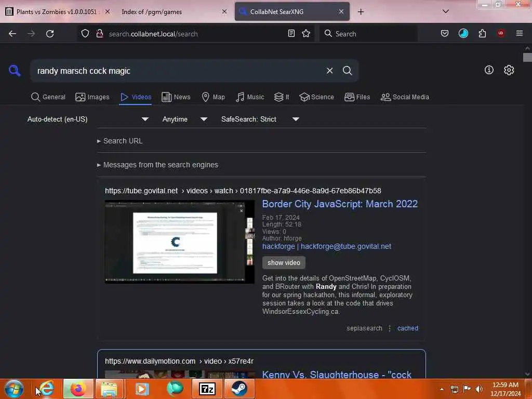Image resolution: width=532 pixels, height=399 pixels.
Task: Go back with the browser back arrow
Action: [12, 34]
